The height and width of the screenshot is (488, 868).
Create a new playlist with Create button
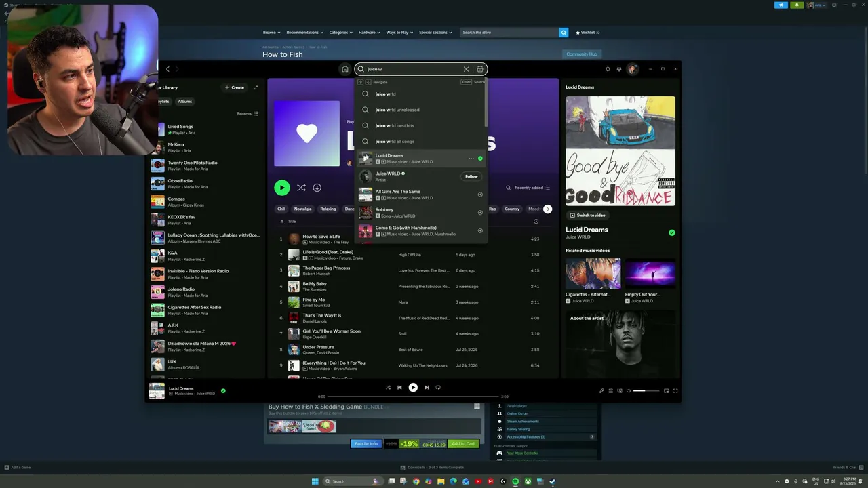pos(235,87)
